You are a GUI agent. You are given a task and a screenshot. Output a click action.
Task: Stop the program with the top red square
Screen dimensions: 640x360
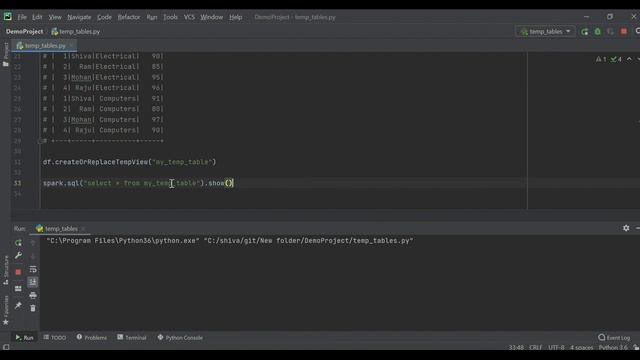coord(624,32)
